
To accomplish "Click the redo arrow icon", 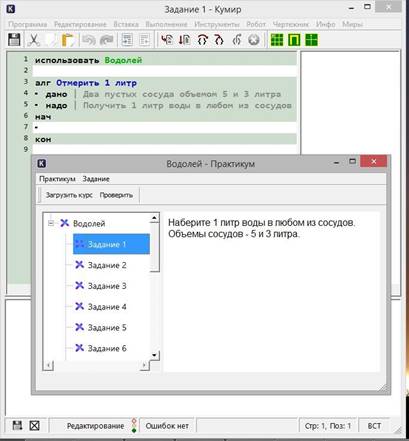I will [x=107, y=40].
